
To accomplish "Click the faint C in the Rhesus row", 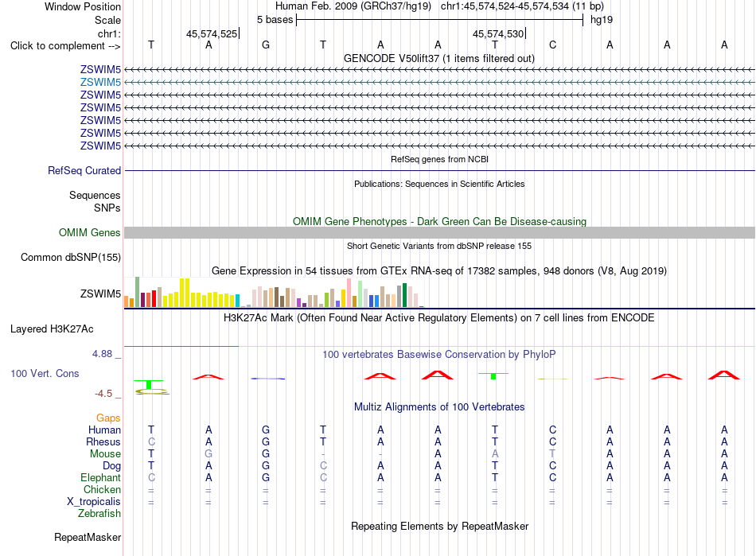I will (x=151, y=441).
